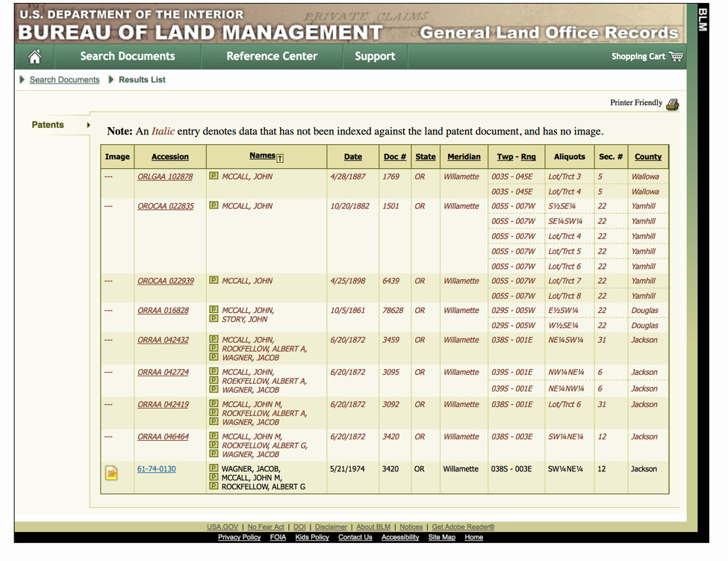
Task: Open accession ORRAA 016828
Action: point(163,310)
